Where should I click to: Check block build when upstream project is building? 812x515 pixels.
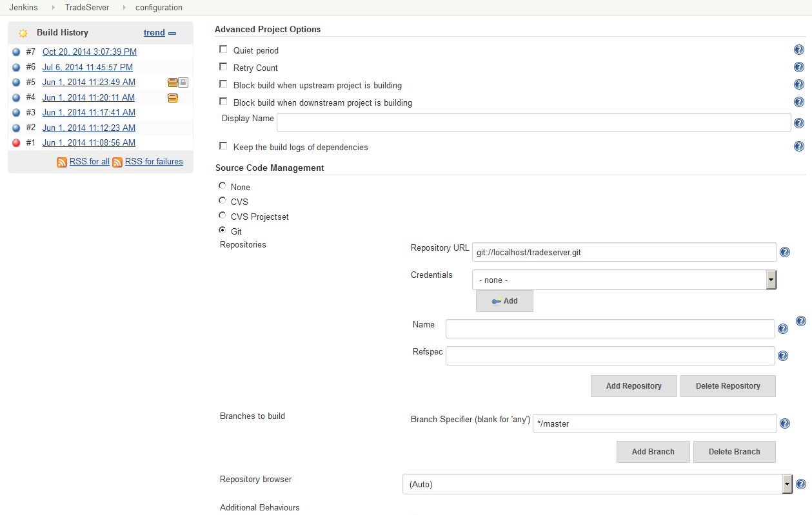223,84
